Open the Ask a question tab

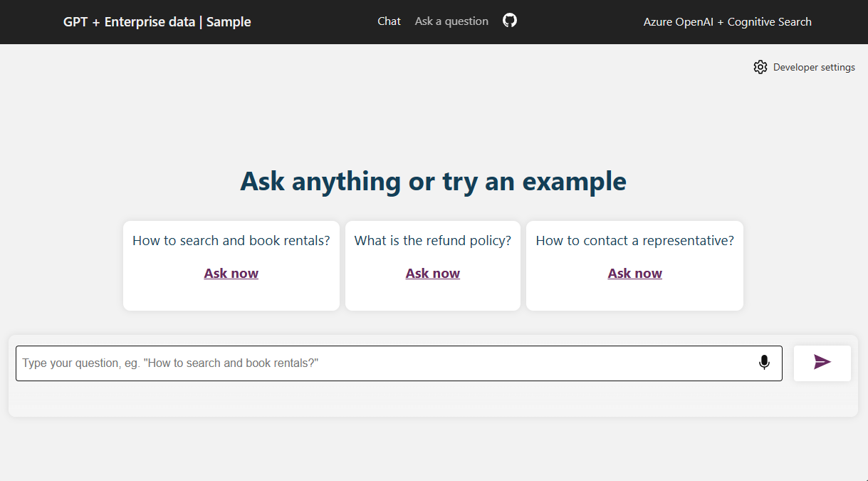(x=451, y=21)
